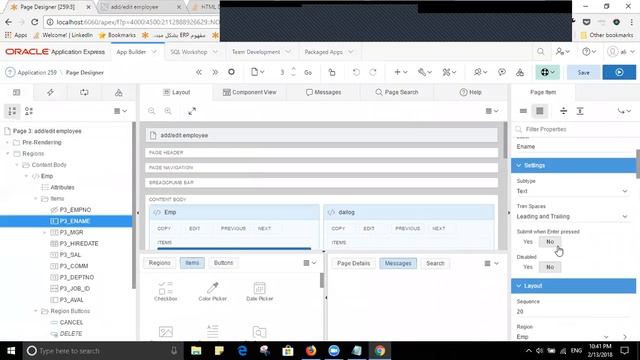Open the Create plus menu
The height and width of the screenshot is (360, 640).
click(x=400, y=72)
